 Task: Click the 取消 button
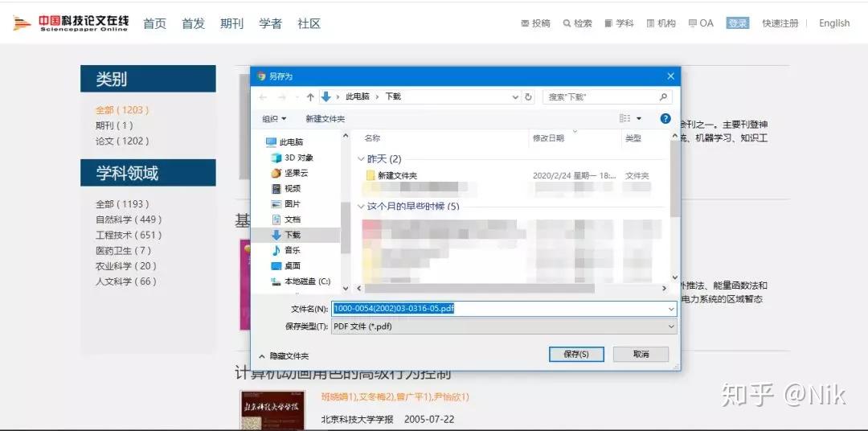[641, 354]
